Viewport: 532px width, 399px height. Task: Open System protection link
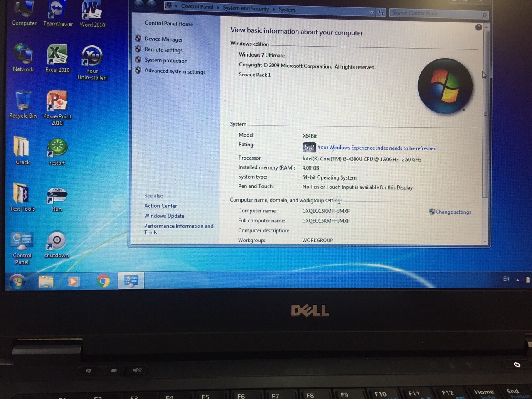[x=166, y=61]
